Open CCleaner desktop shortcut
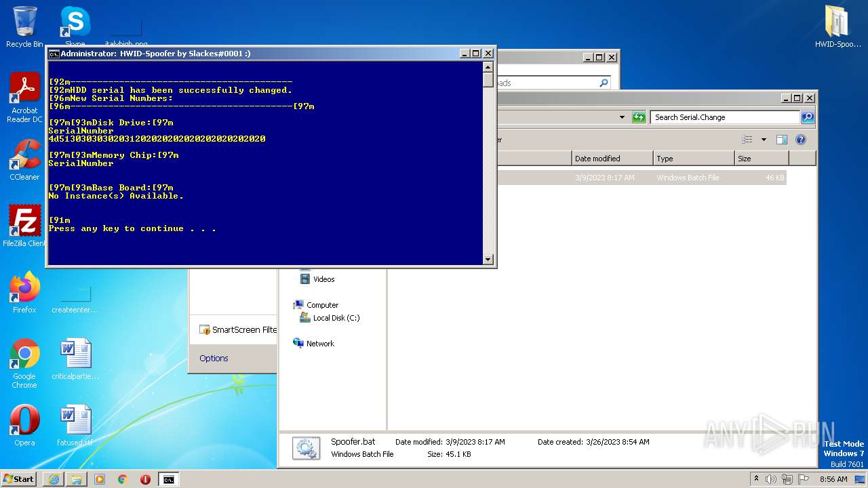Viewport: 868px width, 488px height. [24, 160]
